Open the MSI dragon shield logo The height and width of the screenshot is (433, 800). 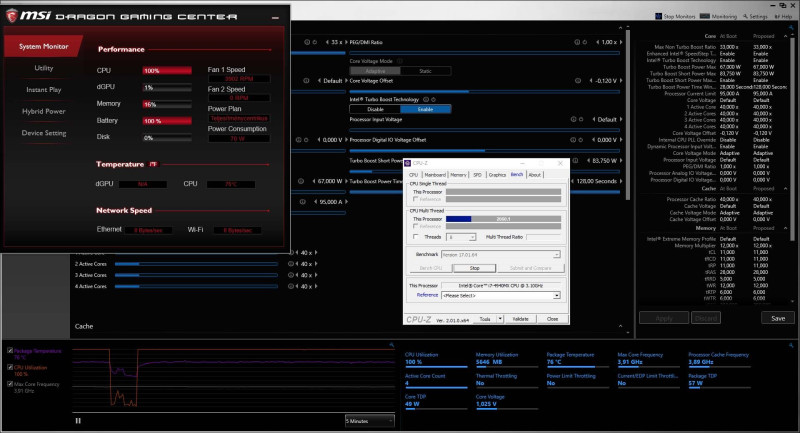[x=12, y=16]
